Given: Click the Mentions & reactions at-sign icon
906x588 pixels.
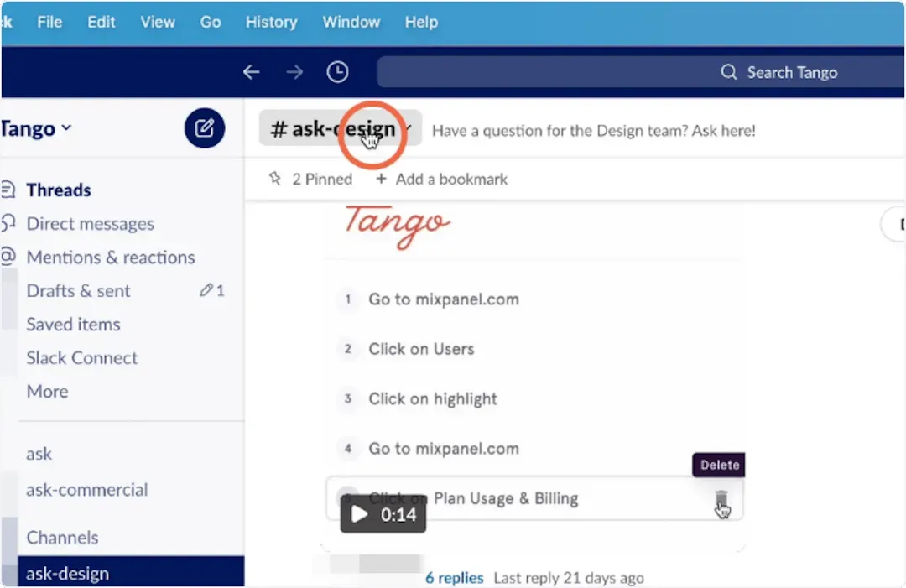Looking at the screenshot, I should click(x=8, y=257).
